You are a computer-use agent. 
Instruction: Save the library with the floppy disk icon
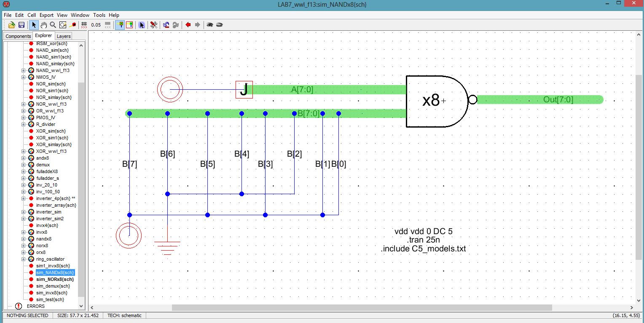click(x=21, y=25)
